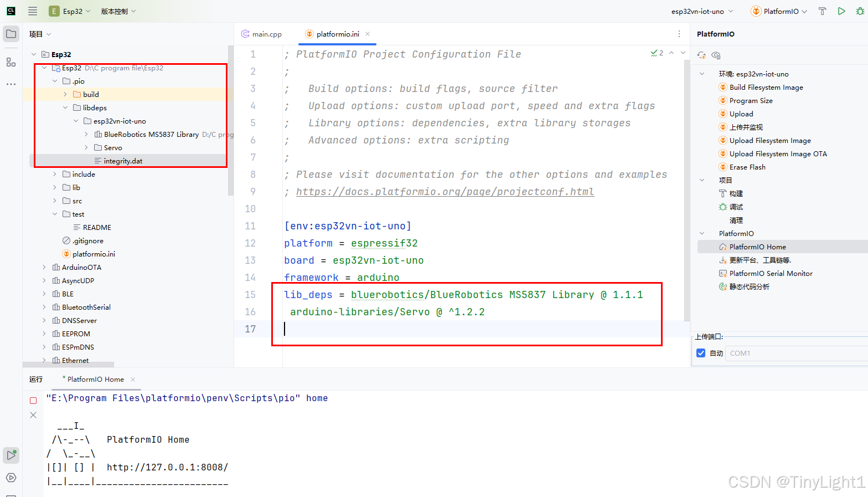Open editor tabs options menu
The image size is (868, 497).
pyautogui.click(x=679, y=34)
